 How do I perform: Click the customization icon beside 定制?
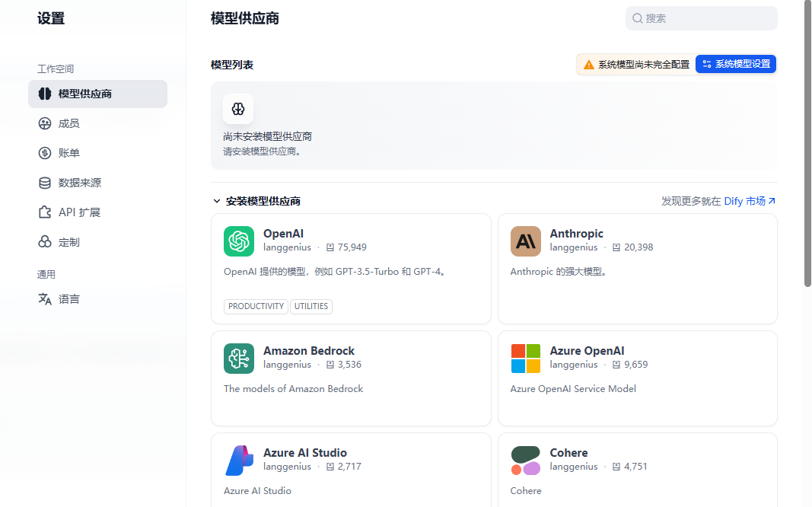click(45, 242)
